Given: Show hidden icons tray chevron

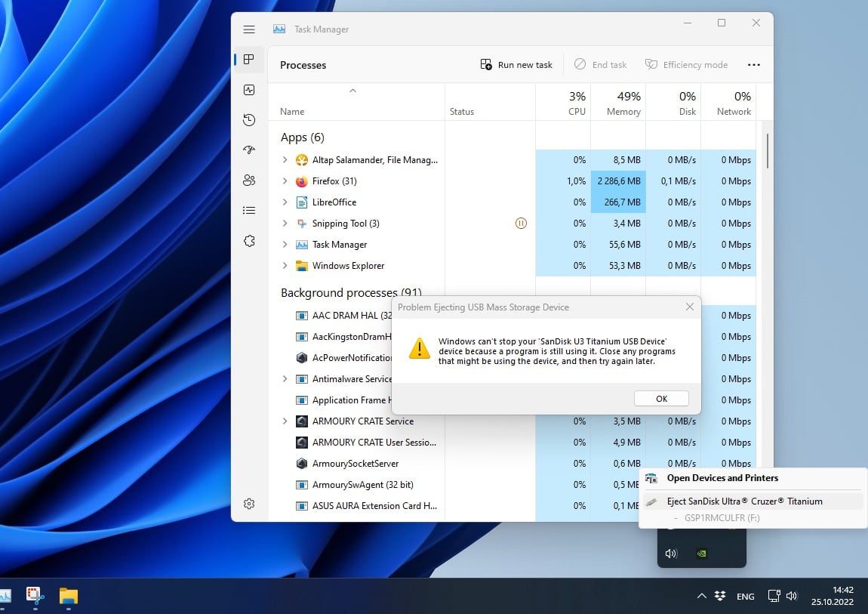Looking at the screenshot, I should [x=701, y=596].
